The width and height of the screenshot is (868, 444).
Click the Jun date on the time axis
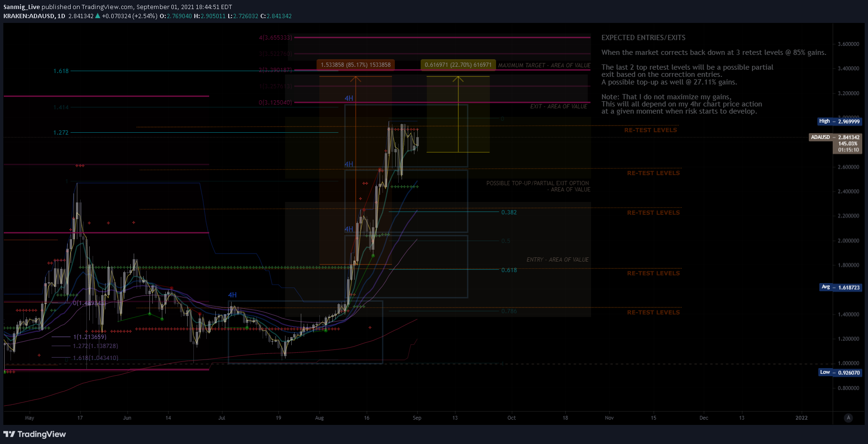127,418
